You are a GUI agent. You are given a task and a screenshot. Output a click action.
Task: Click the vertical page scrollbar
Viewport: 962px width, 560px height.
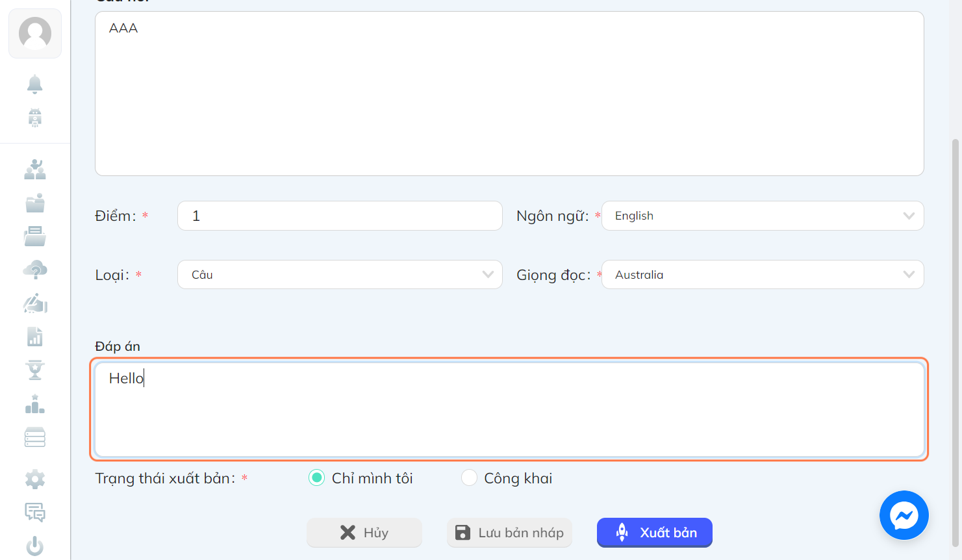tap(956, 343)
